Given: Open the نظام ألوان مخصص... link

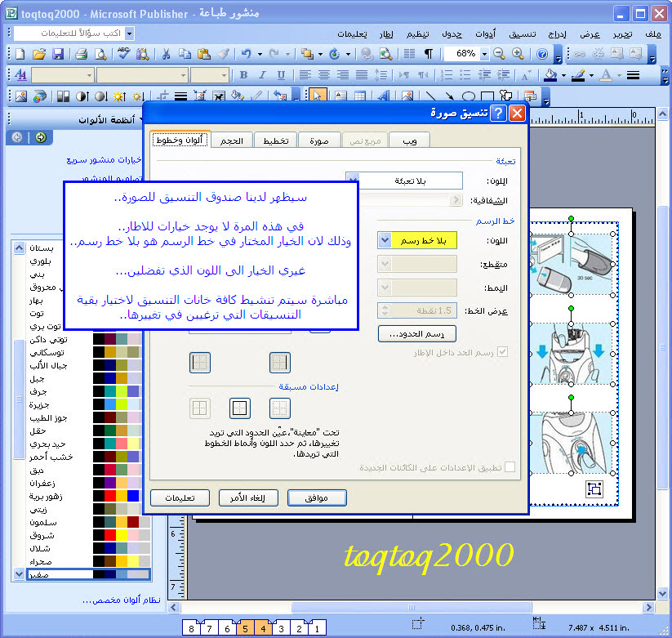Looking at the screenshot, I should [x=122, y=600].
